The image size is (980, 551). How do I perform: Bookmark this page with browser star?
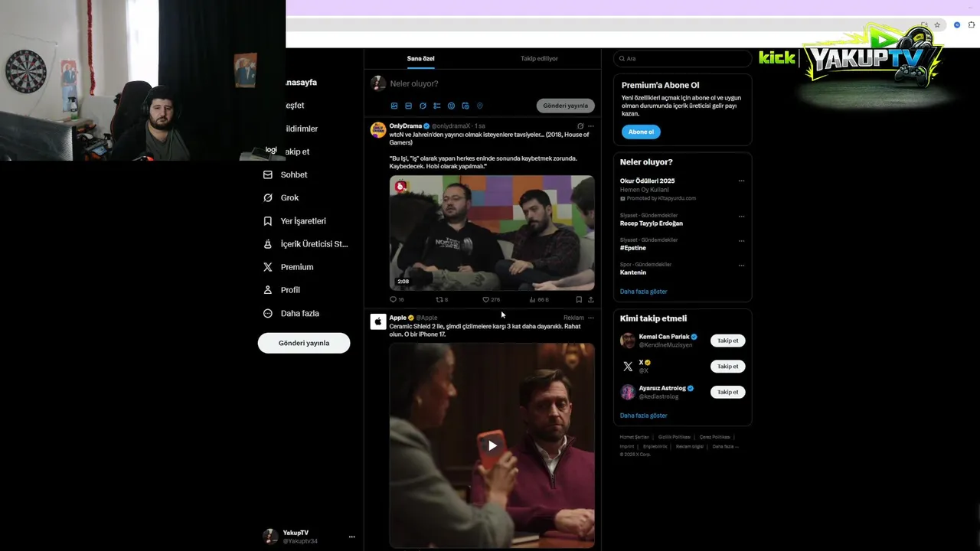937,25
